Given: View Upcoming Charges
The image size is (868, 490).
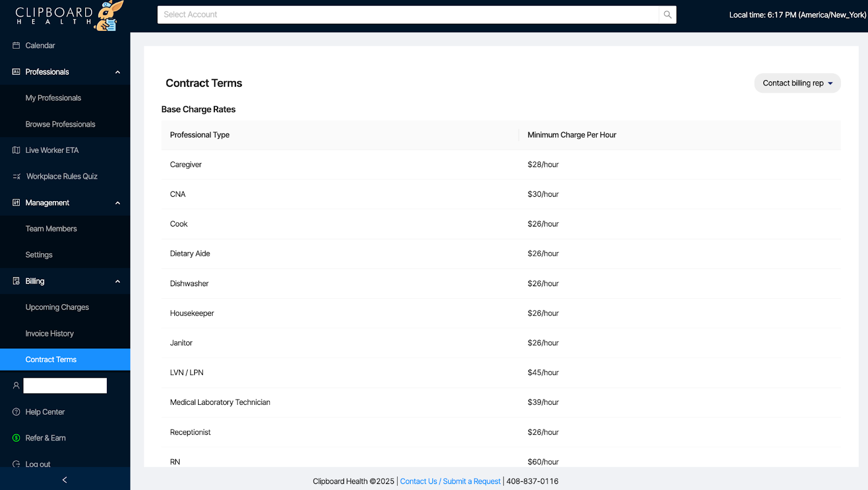Looking at the screenshot, I should (x=57, y=307).
